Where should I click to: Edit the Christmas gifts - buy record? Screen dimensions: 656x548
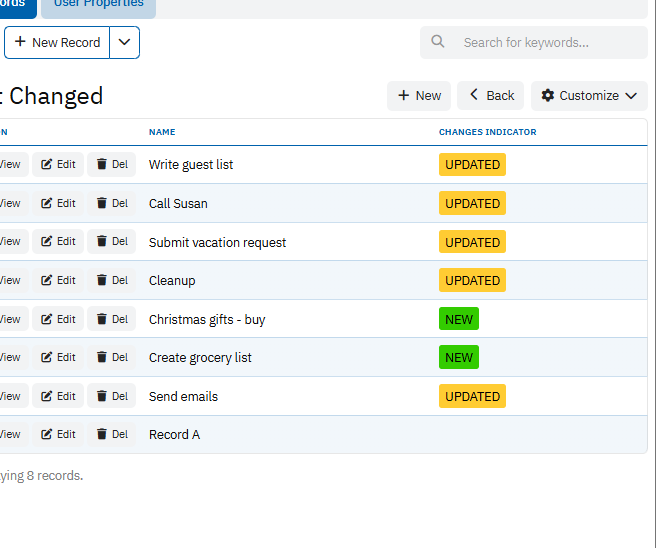tap(58, 320)
